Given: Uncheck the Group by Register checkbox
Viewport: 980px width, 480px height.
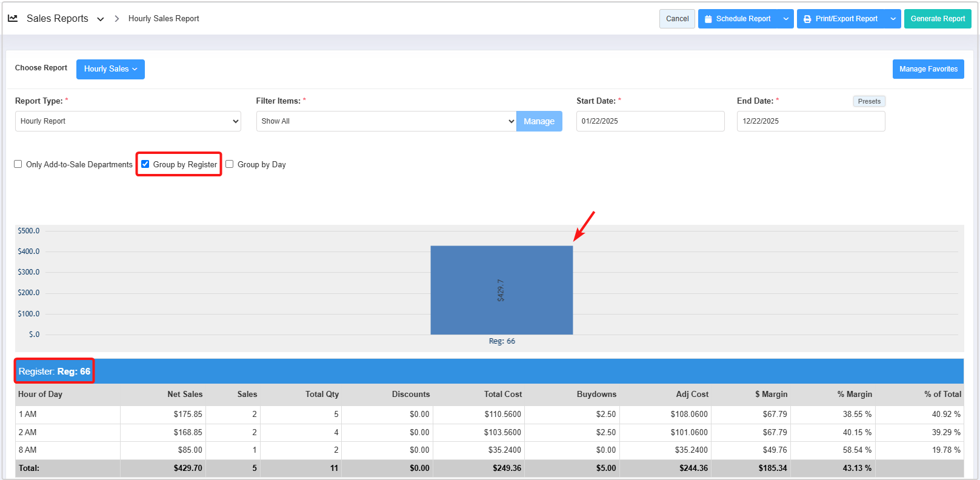Looking at the screenshot, I should click(145, 164).
